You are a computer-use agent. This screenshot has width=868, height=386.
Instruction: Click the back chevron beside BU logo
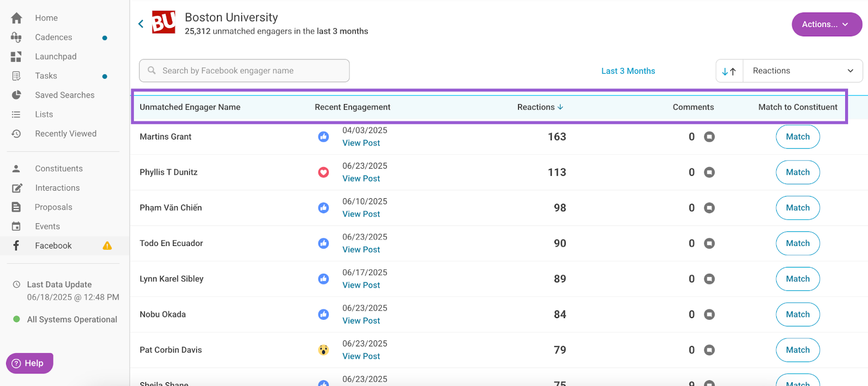(x=141, y=24)
